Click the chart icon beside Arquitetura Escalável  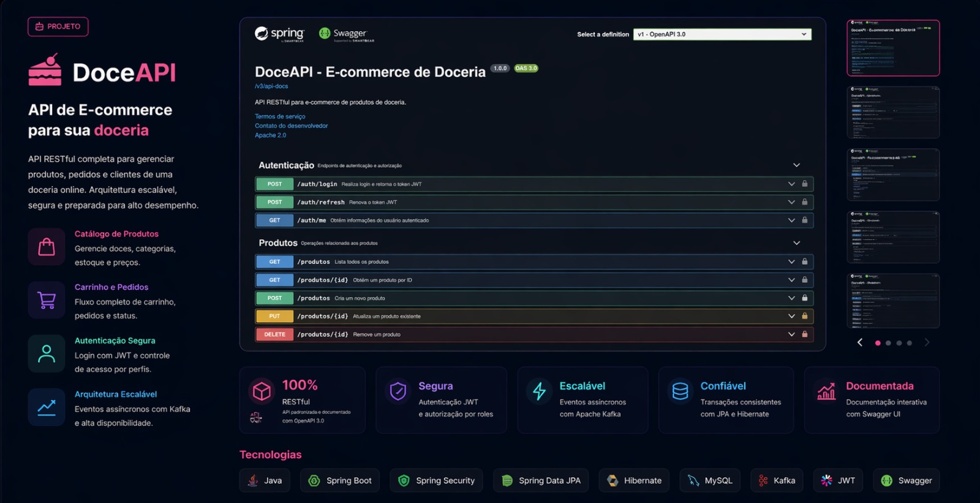47,407
